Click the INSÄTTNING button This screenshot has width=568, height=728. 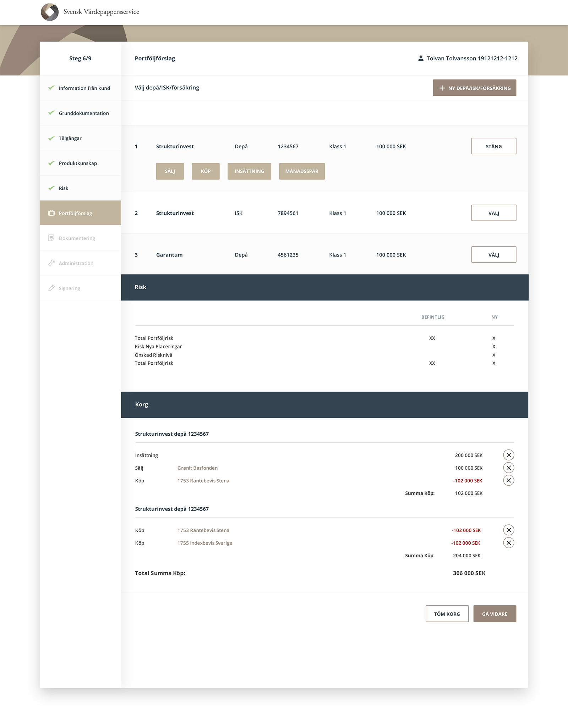pos(249,171)
